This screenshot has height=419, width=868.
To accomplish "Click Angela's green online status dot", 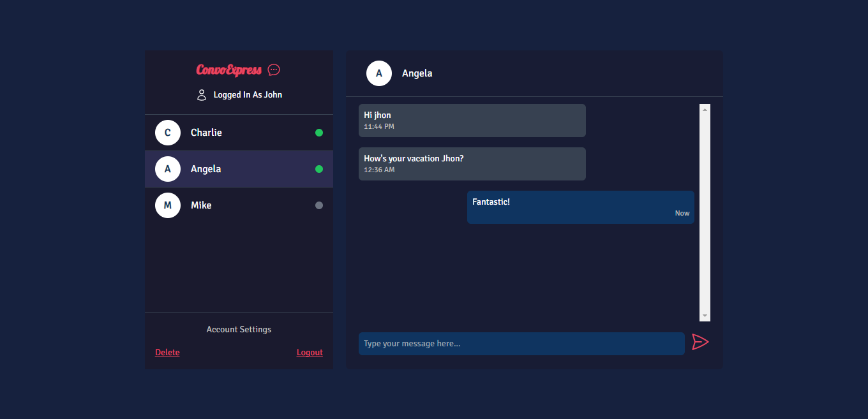I will 318,169.
